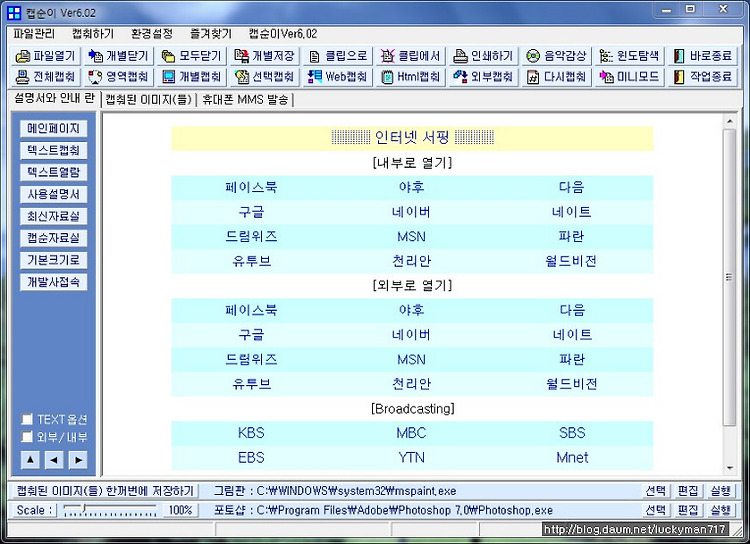Click the 기본크기로 sidebar button
The height and width of the screenshot is (544, 750).
pos(54,260)
